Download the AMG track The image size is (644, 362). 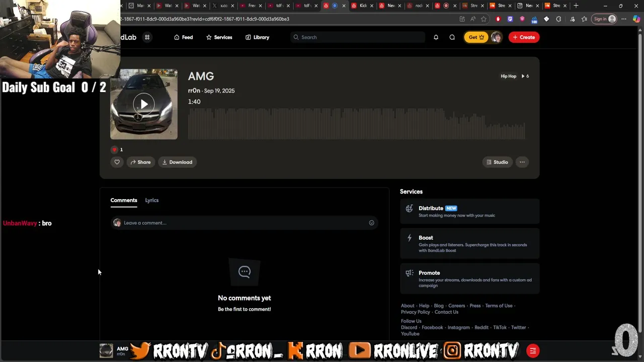tap(177, 162)
